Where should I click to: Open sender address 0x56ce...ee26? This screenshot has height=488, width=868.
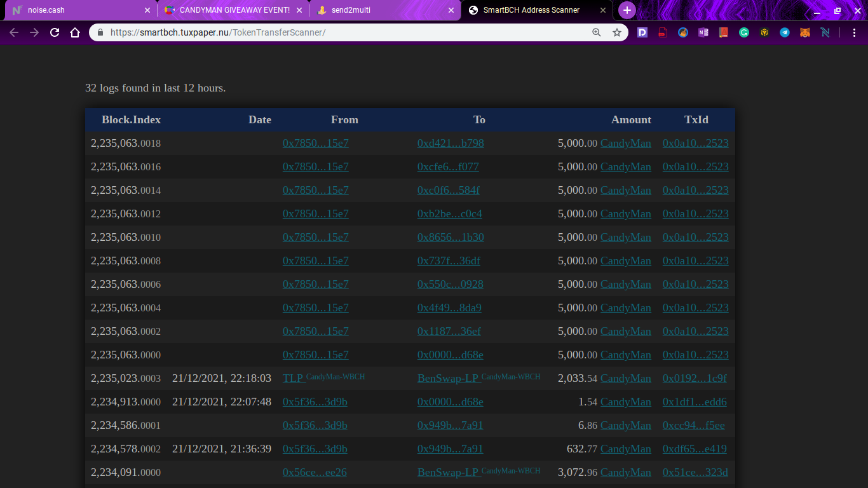315,472
